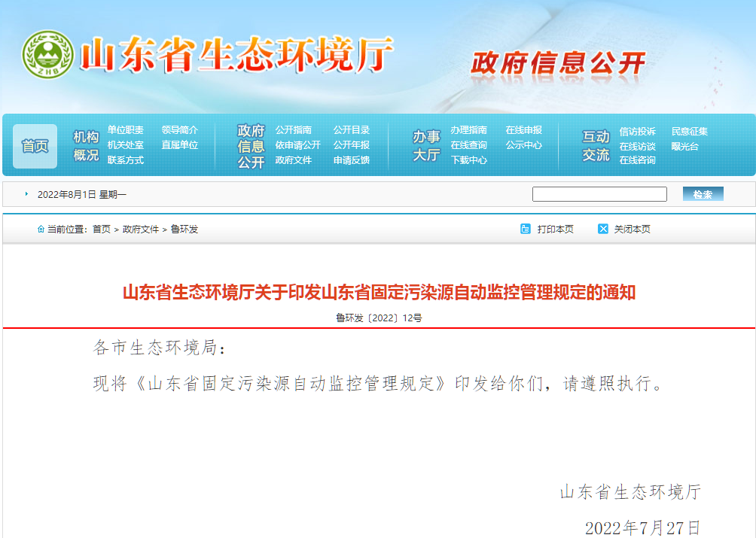This screenshot has width=756, height=538.
Task: Open the 曝光台 exposure platform link
Action: tap(684, 145)
